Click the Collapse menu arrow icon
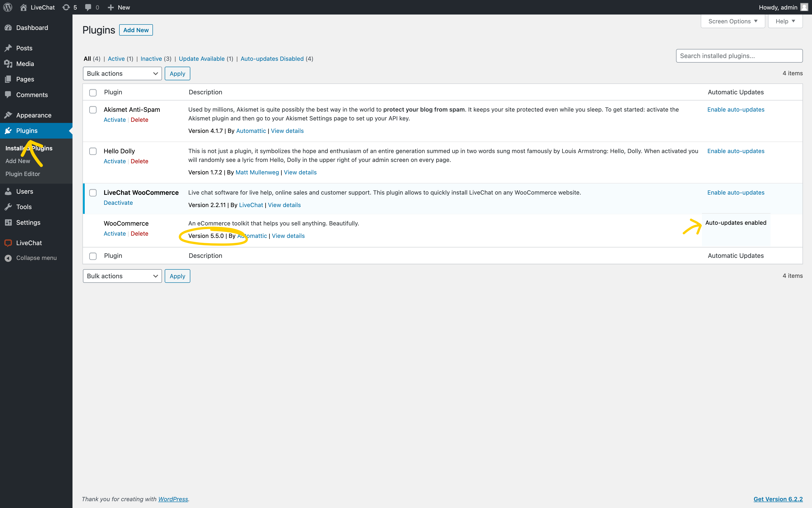The width and height of the screenshot is (812, 508). pos(8,258)
